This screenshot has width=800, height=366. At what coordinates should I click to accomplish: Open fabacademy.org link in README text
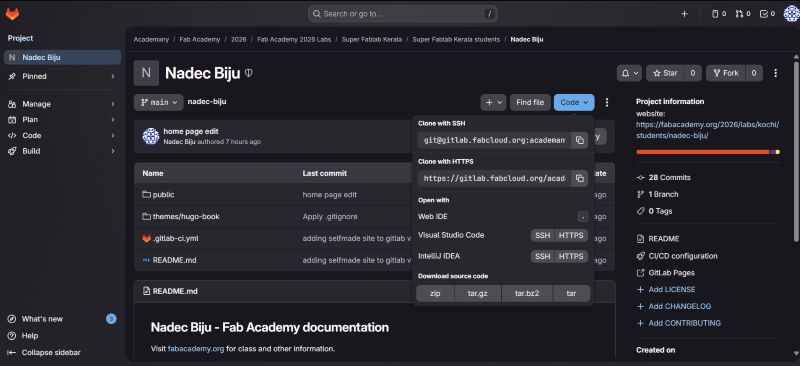click(x=196, y=349)
